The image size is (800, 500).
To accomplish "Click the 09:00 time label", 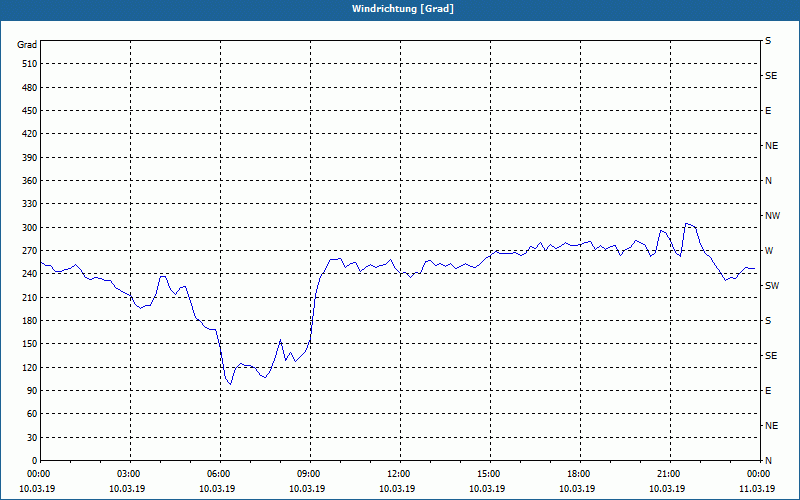I will [310, 473].
